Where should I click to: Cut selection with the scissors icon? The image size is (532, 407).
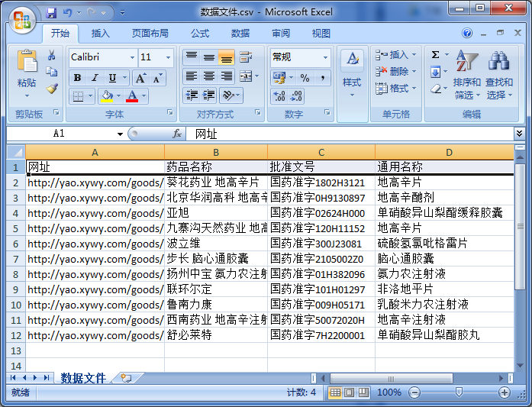(52, 55)
